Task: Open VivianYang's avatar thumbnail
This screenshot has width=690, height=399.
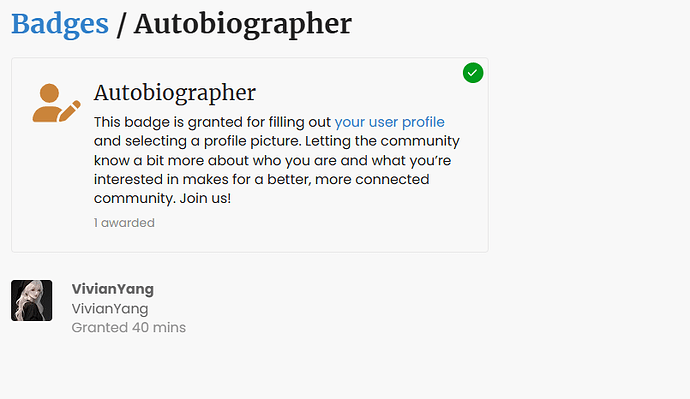Action: tap(32, 300)
